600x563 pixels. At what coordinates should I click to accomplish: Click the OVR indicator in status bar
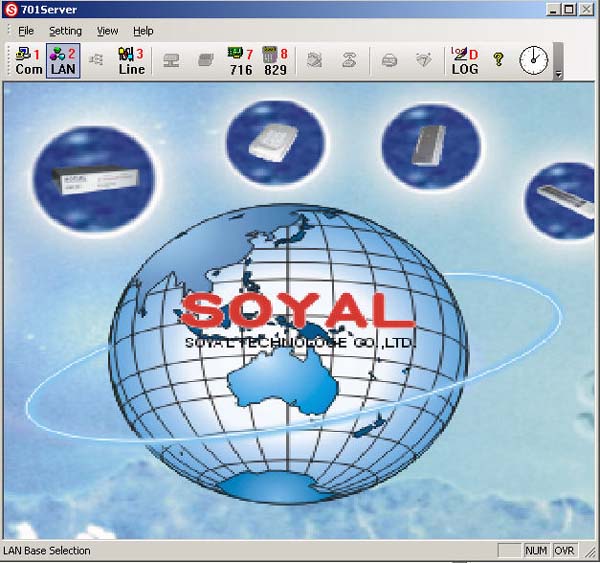coord(565,551)
